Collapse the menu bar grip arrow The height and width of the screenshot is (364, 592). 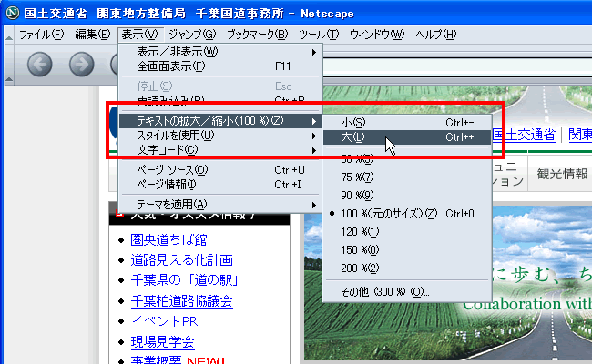(x=9, y=38)
